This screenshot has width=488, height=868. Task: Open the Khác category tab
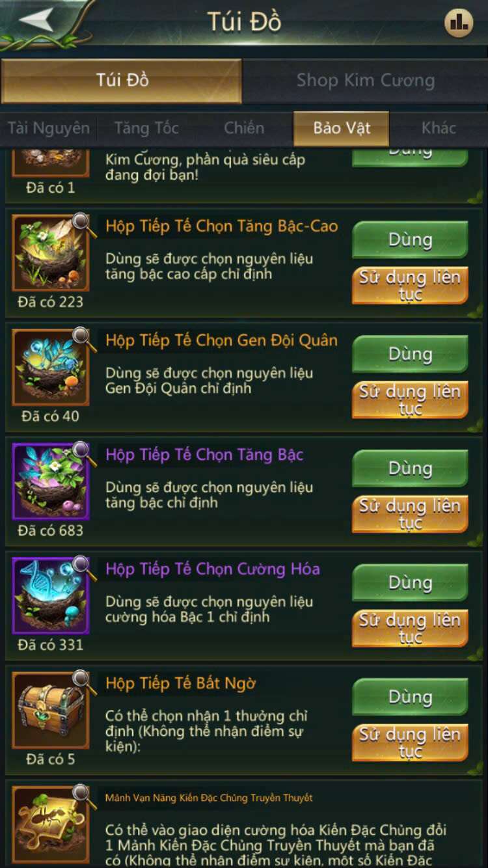[439, 128]
